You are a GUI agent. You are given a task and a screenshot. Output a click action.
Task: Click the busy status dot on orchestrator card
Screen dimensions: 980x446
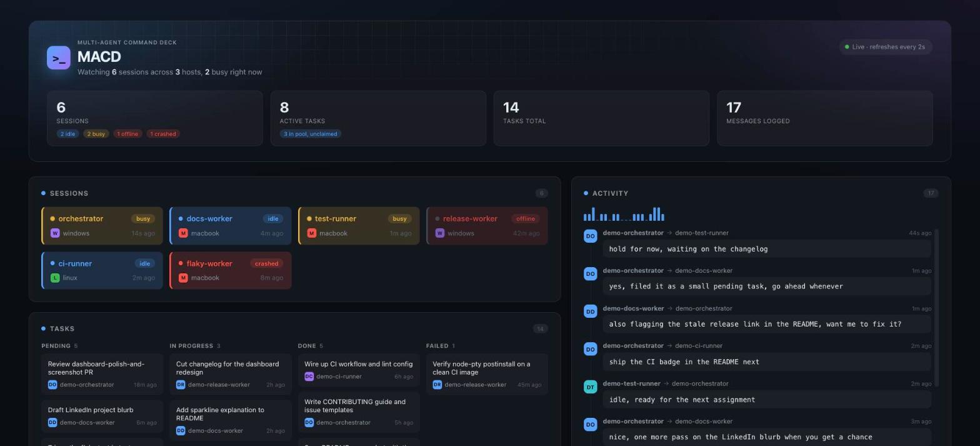[x=52, y=219]
